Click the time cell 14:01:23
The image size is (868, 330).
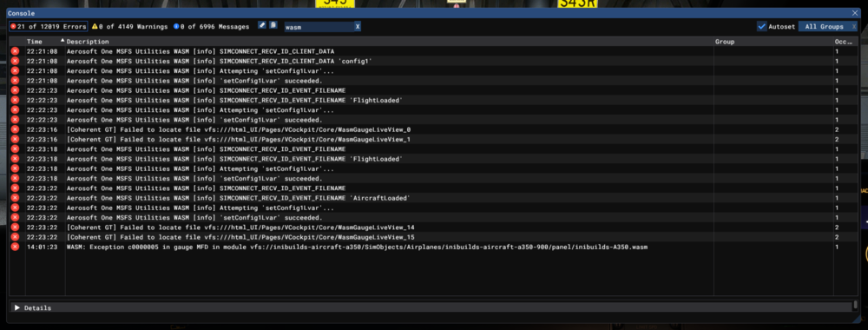tap(42, 247)
